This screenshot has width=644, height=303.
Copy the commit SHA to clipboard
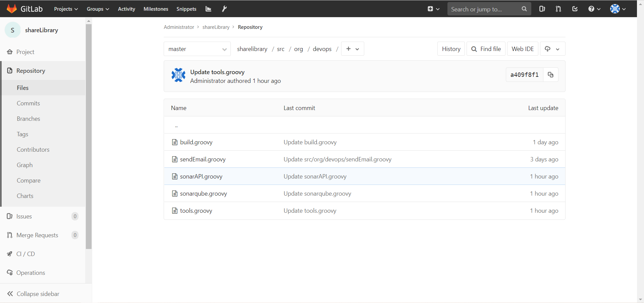coord(550,75)
